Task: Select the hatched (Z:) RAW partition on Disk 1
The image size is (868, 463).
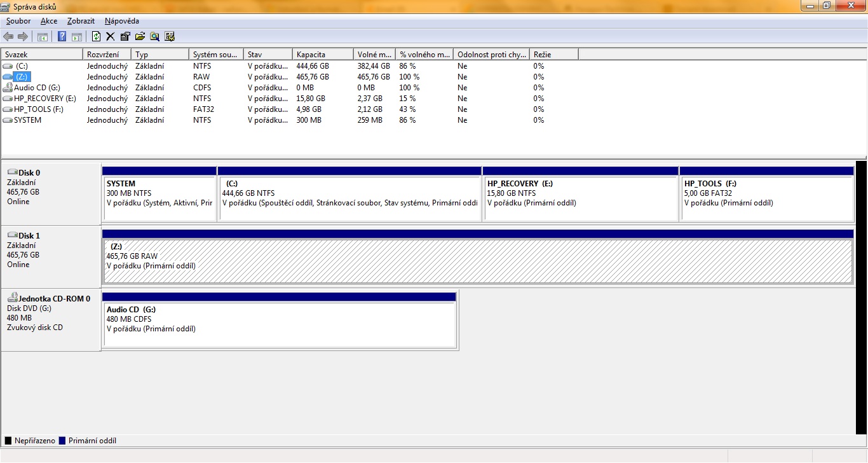Action: [x=477, y=257]
